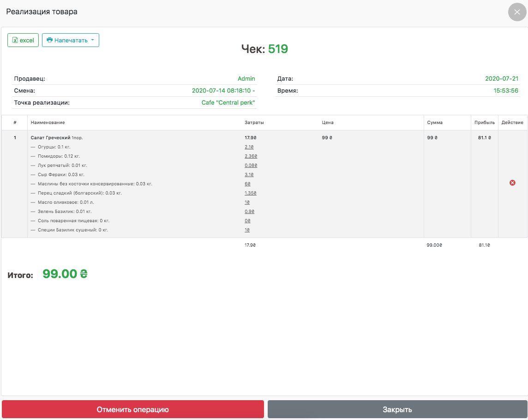Click the Cafe "Central perk" point value
The width and height of the screenshot is (528, 420).
click(228, 103)
